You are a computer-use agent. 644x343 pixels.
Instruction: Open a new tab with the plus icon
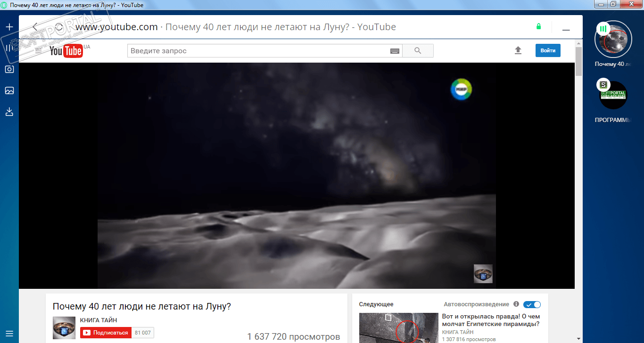(9, 27)
